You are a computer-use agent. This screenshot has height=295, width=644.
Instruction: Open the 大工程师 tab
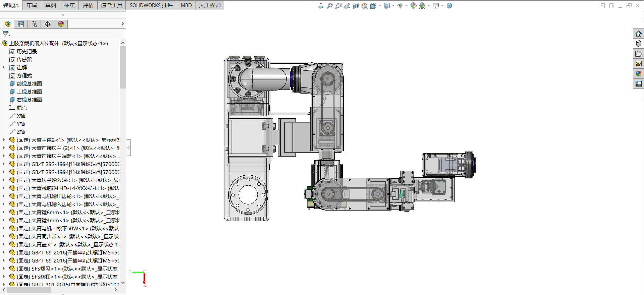pos(210,5)
